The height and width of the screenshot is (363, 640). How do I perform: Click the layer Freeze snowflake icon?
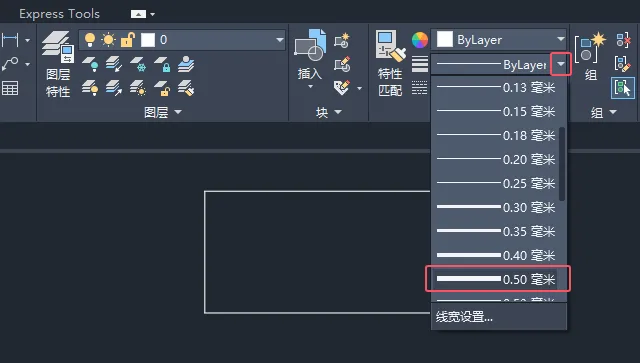(x=138, y=64)
